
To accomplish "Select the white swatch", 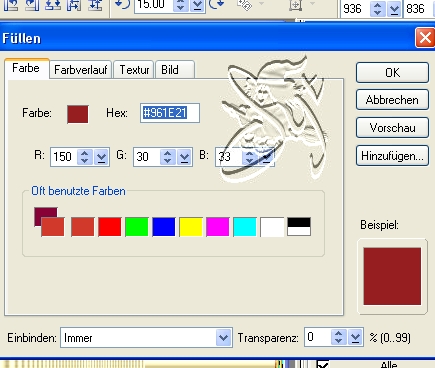I will point(272,227).
